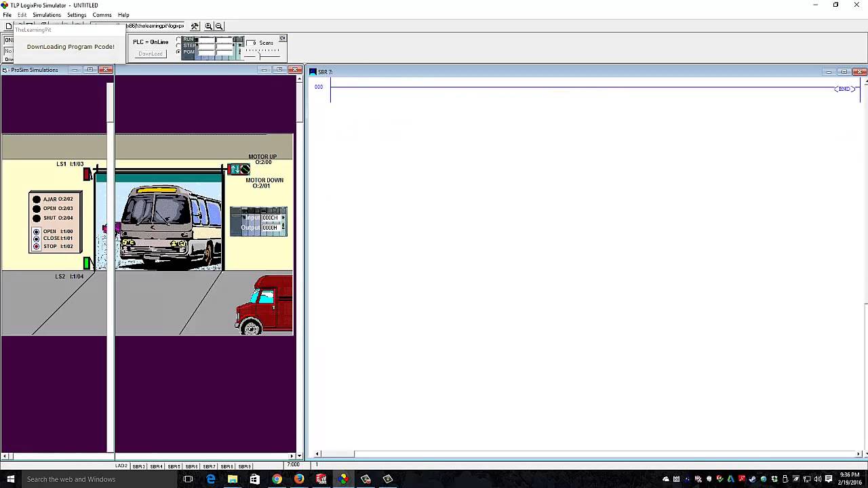Click the zoom in magnifier icon
Viewport: 868px width, 488px height.
coord(209,26)
